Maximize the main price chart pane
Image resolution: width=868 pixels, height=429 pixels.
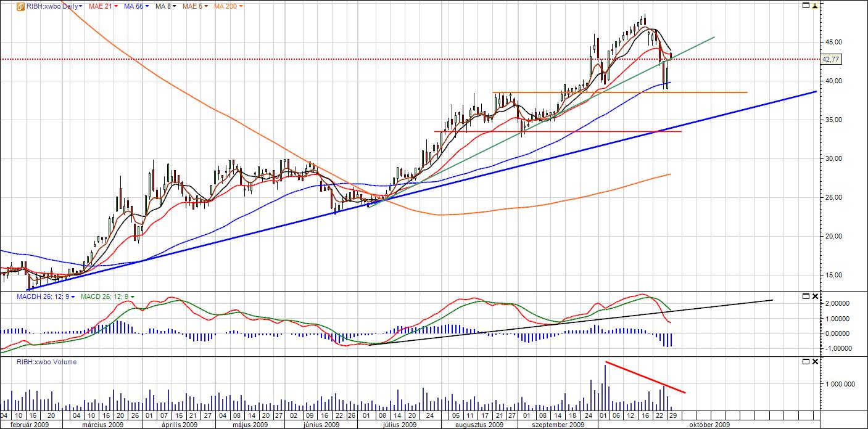(x=806, y=6)
